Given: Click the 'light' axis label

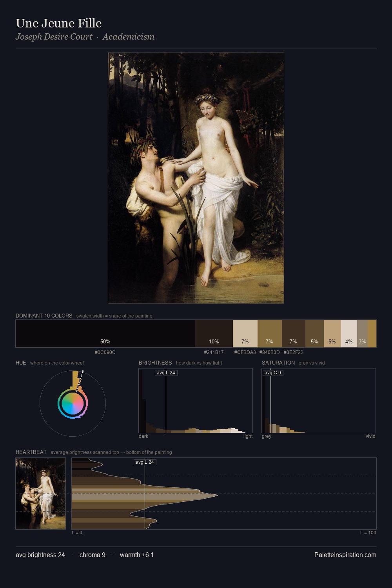Looking at the screenshot, I should [x=248, y=436].
